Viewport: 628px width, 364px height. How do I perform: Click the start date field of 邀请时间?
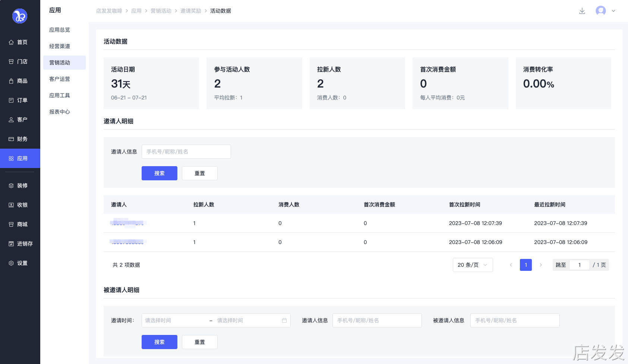pyautogui.click(x=174, y=320)
